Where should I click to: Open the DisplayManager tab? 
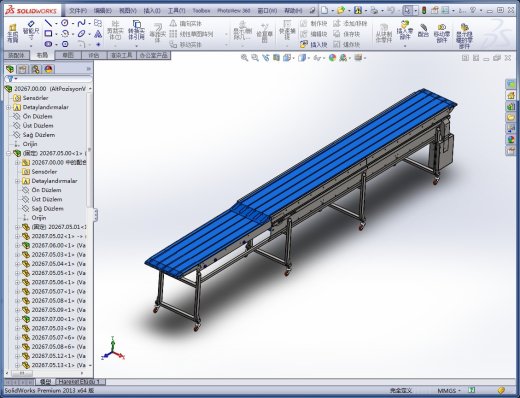click(x=49, y=69)
